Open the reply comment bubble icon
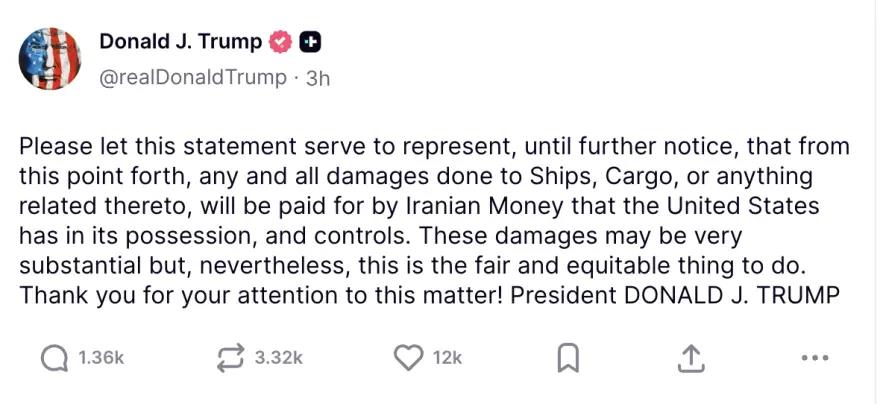 56,357
